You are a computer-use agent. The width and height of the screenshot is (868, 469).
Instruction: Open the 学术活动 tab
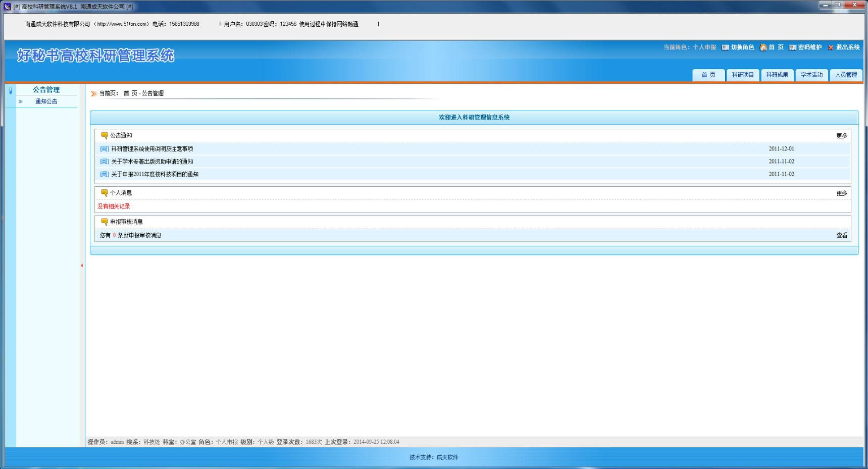pyautogui.click(x=811, y=75)
